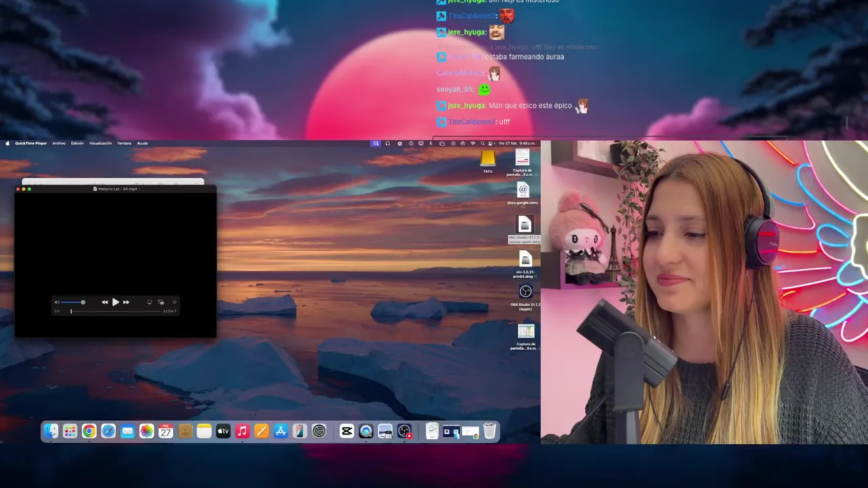Viewport: 868px width, 488px height.
Task: Select the obs-studio dmg file on desktop
Action: point(525,228)
